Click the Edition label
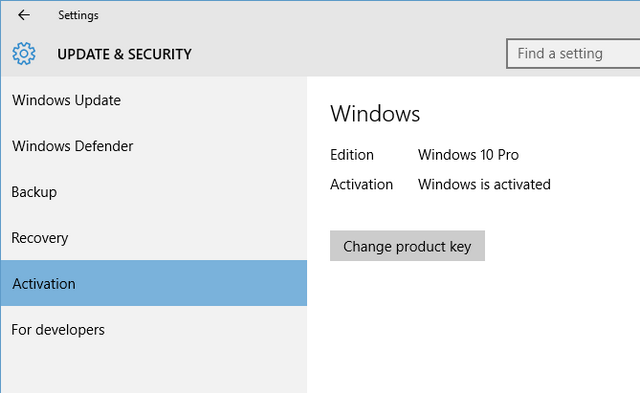Viewport: 640px width, 393px height. tap(352, 155)
